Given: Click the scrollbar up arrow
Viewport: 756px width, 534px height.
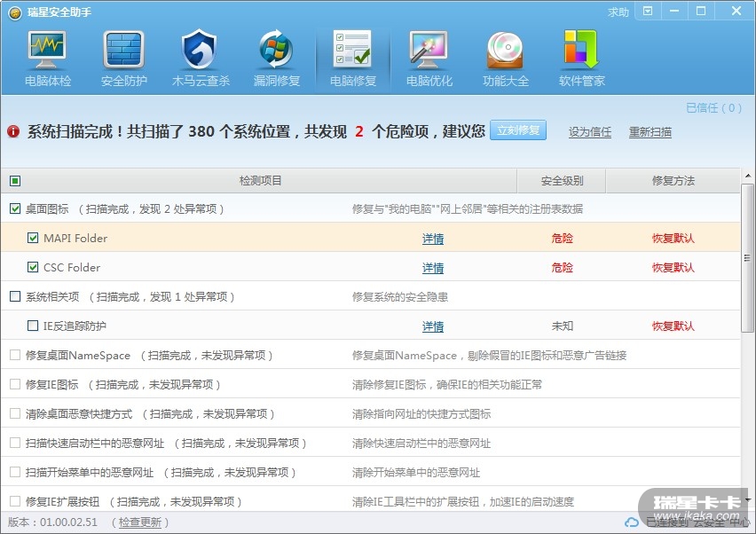Looking at the screenshot, I should click(748, 176).
